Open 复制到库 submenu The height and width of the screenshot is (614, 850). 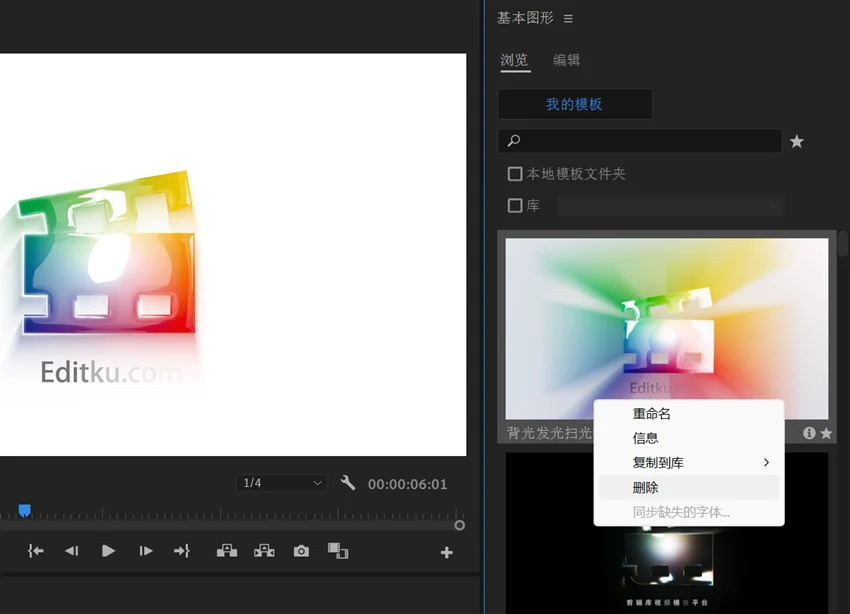[x=688, y=463]
